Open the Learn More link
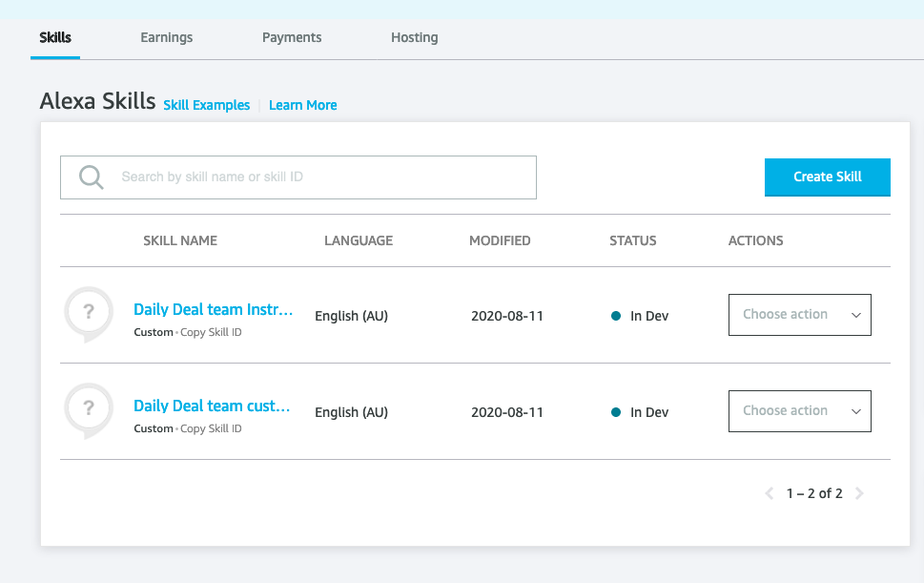The image size is (924, 583). 303,105
